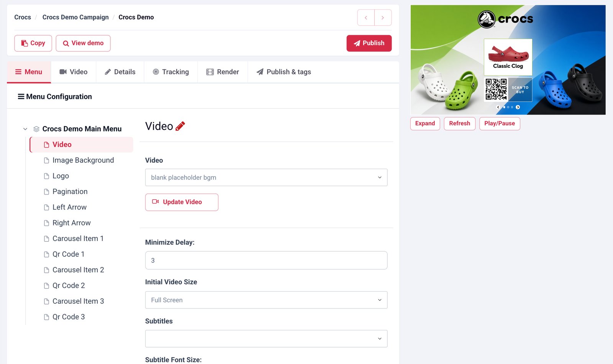613x364 pixels.
Task: Go to Crocs breadcrumb link
Action: click(x=23, y=17)
